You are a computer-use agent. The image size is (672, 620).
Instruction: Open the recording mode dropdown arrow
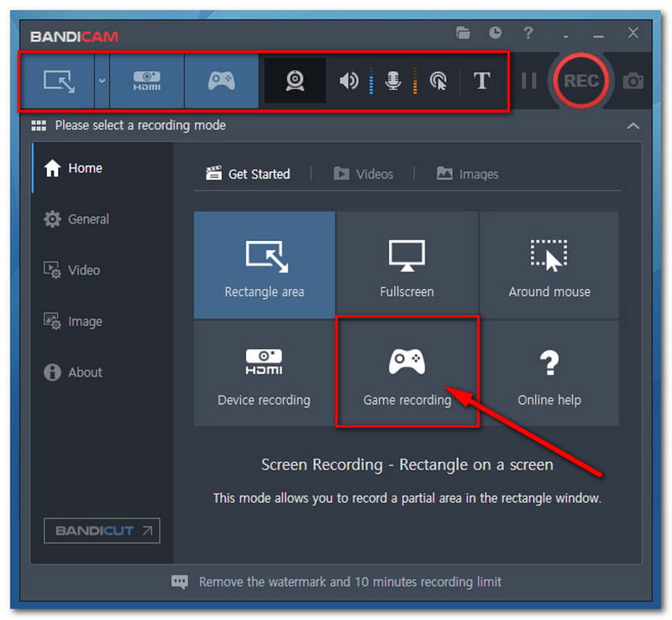click(102, 81)
